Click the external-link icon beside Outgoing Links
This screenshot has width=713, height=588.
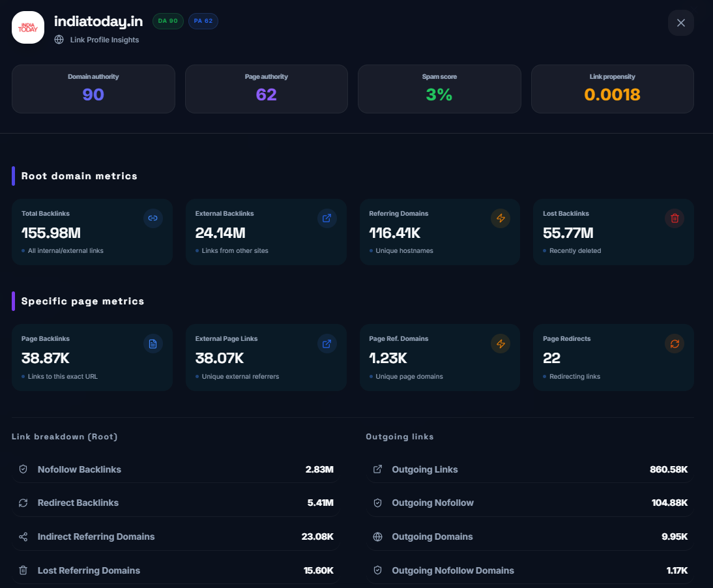tap(377, 469)
